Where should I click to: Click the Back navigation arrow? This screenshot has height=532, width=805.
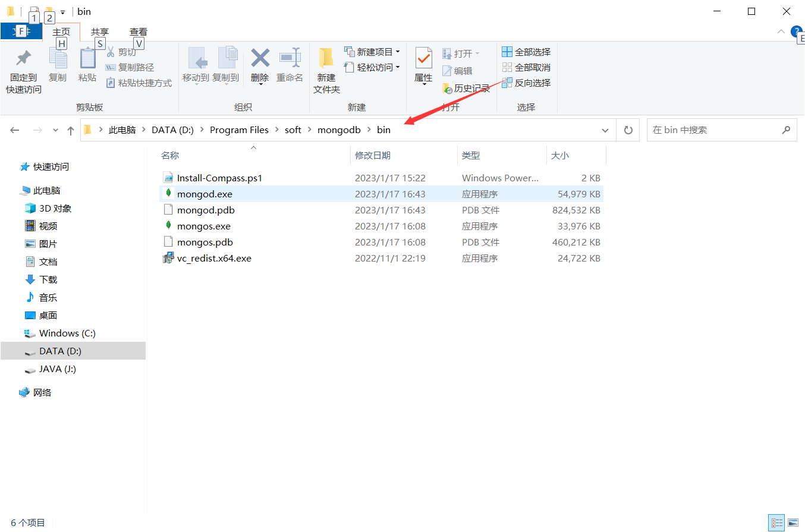point(15,130)
